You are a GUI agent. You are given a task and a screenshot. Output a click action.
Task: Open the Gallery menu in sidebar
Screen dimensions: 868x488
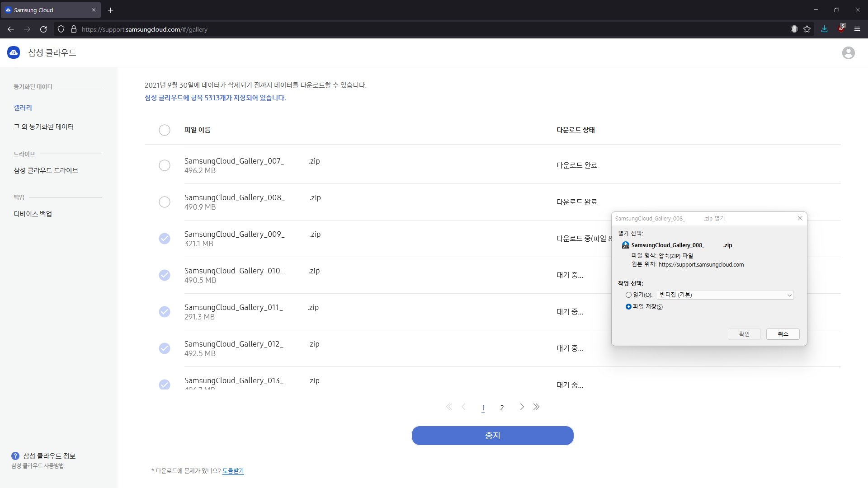point(23,108)
